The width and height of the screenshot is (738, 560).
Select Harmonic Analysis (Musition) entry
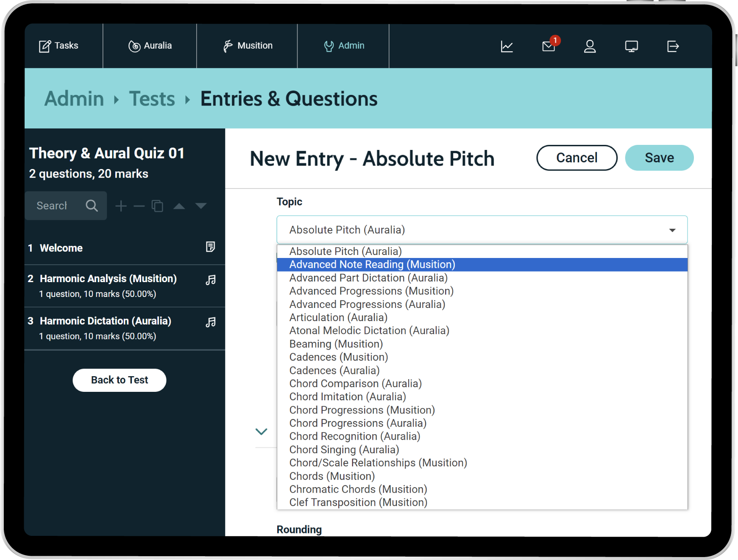pos(108,279)
